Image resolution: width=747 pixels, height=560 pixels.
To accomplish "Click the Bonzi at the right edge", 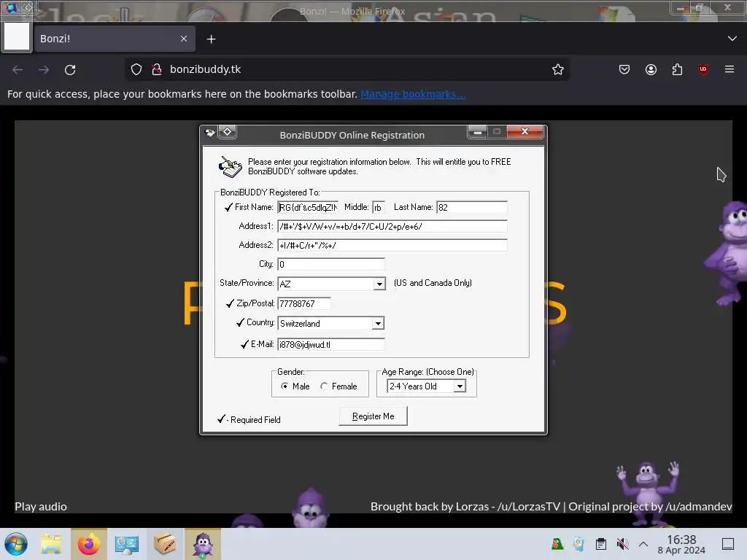I will point(727,252).
